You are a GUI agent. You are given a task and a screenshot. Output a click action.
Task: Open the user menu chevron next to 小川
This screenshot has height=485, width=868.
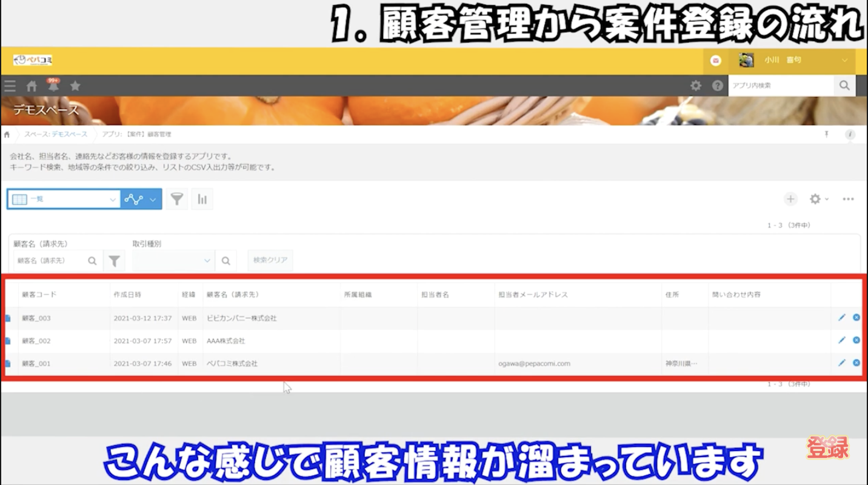(844, 61)
